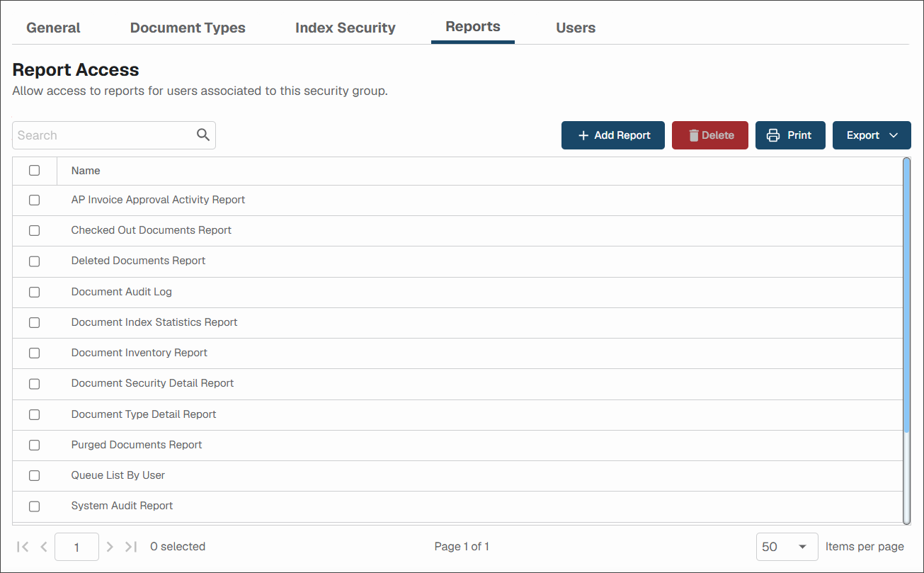Select Document Audit Log name

[x=122, y=291]
